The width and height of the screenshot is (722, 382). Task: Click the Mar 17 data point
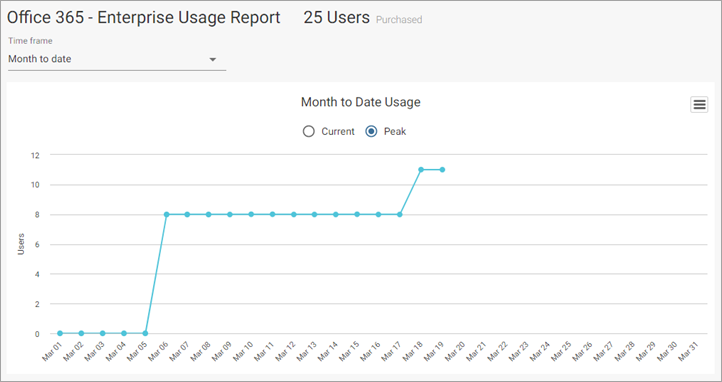pyautogui.click(x=400, y=214)
